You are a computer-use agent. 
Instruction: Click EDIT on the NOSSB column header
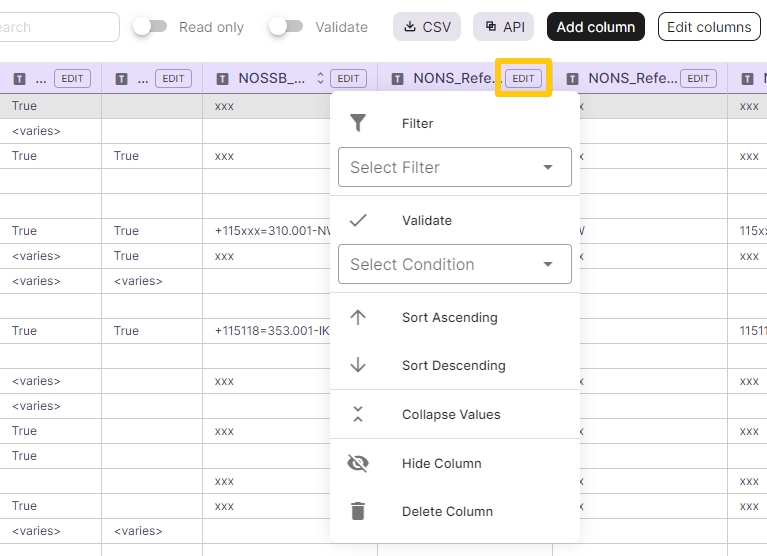click(x=348, y=78)
